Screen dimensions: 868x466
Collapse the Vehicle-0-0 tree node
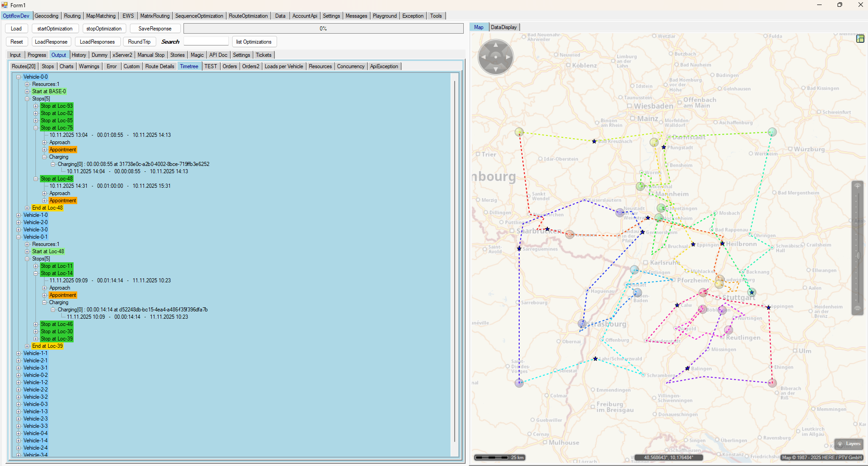pos(19,77)
